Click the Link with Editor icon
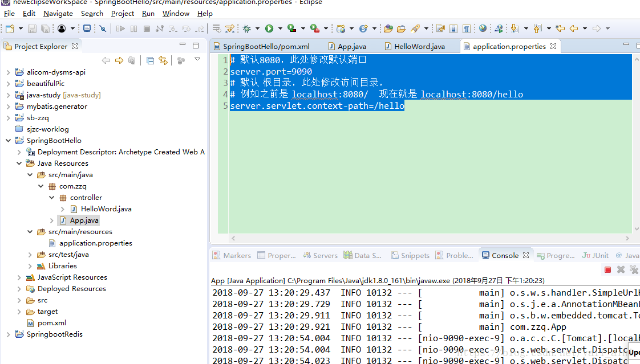 click(x=163, y=61)
